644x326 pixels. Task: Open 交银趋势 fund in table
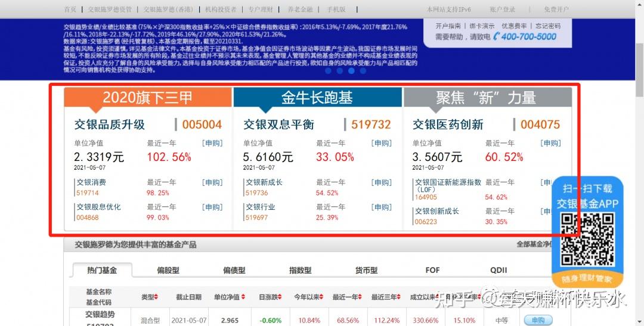(100, 315)
